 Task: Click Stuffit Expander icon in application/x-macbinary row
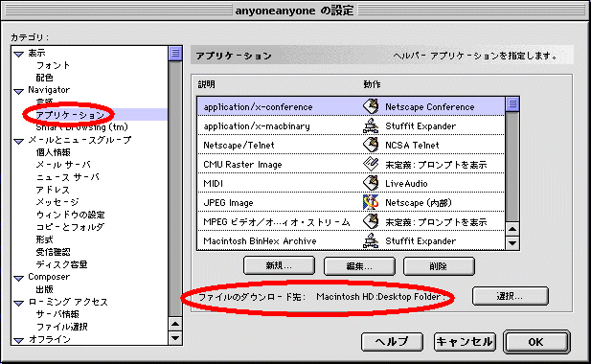click(x=371, y=125)
